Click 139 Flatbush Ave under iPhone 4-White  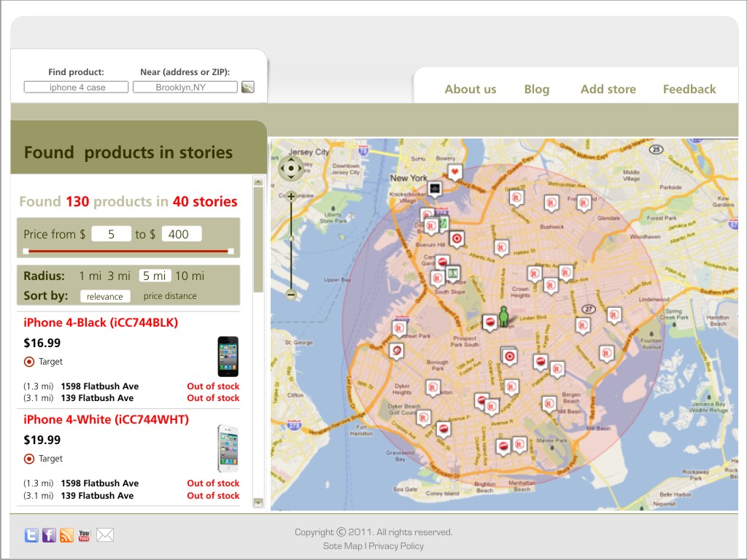pyautogui.click(x=97, y=496)
